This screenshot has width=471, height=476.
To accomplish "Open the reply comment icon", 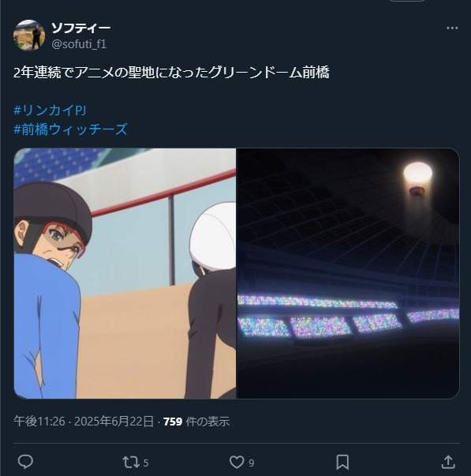I will pos(25,462).
